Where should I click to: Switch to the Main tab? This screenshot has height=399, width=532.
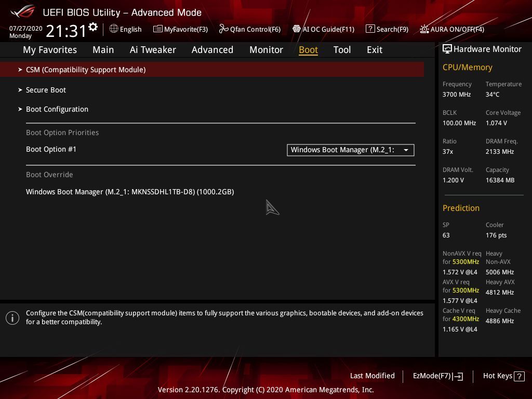pos(103,50)
